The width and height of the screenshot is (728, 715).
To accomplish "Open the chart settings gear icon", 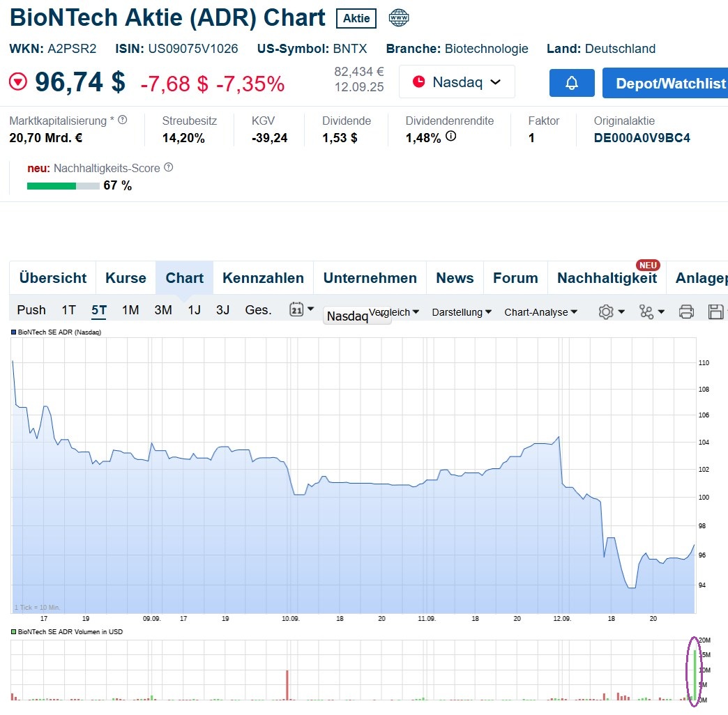I will point(606,312).
